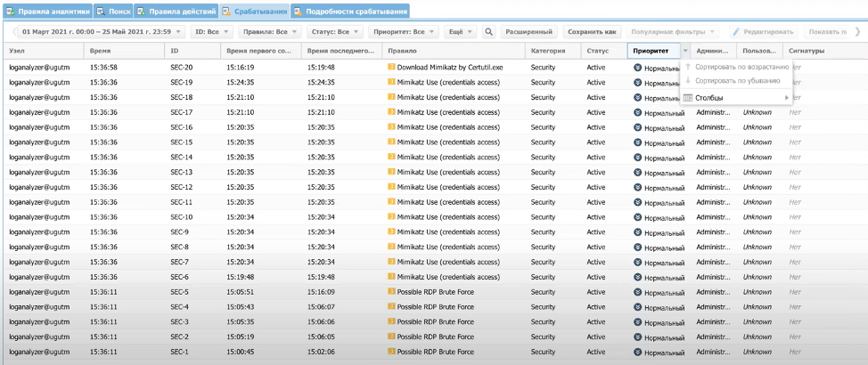Click rule icon in SEC-19 Mimikatz Use row

coord(391,82)
